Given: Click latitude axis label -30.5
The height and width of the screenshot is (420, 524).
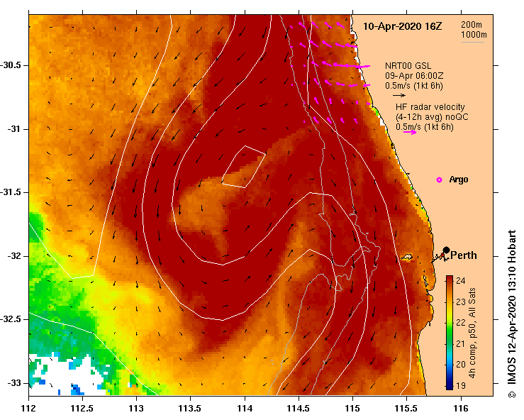Looking at the screenshot, I should [10, 65].
